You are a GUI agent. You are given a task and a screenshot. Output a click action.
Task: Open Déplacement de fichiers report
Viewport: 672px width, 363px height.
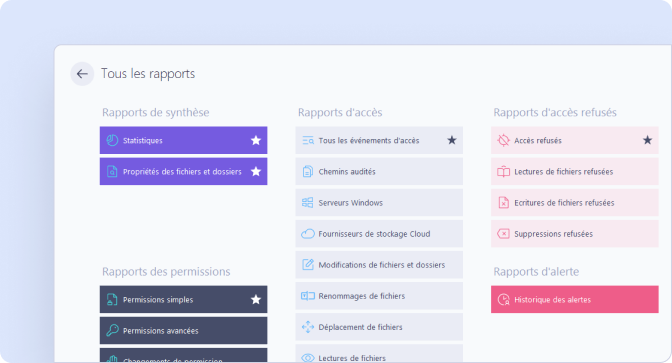tap(379, 327)
